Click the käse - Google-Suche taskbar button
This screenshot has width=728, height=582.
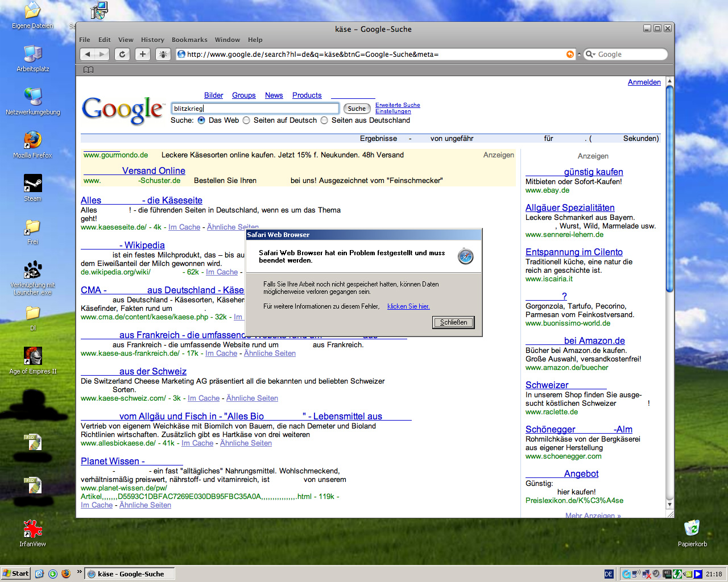[130, 574]
